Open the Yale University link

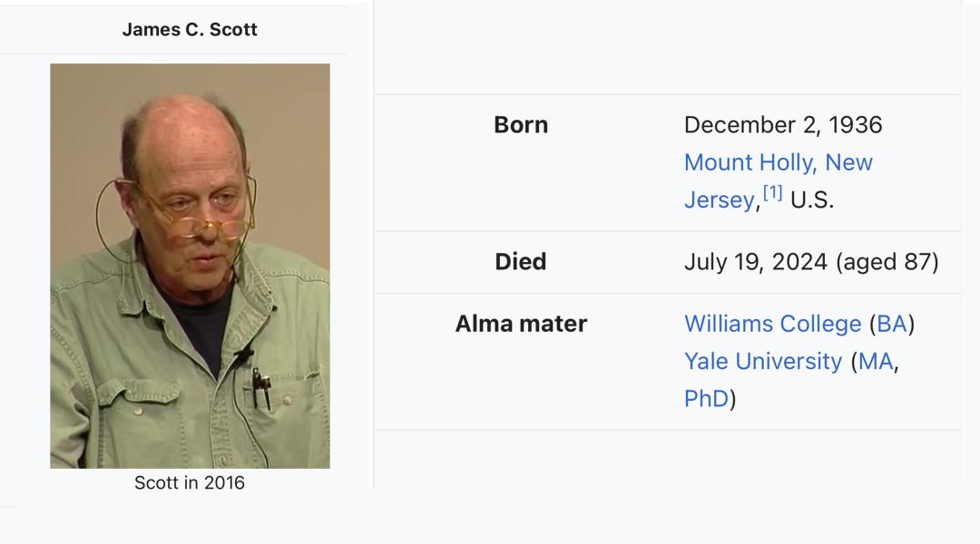point(763,362)
